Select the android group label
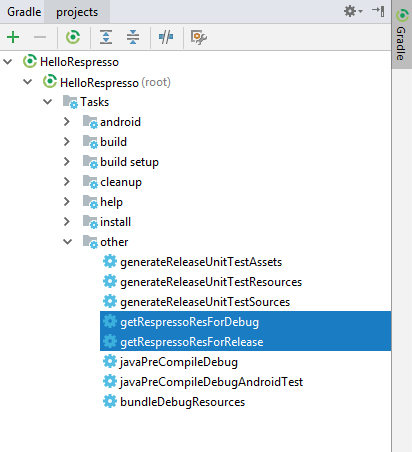 [x=120, y=122]
